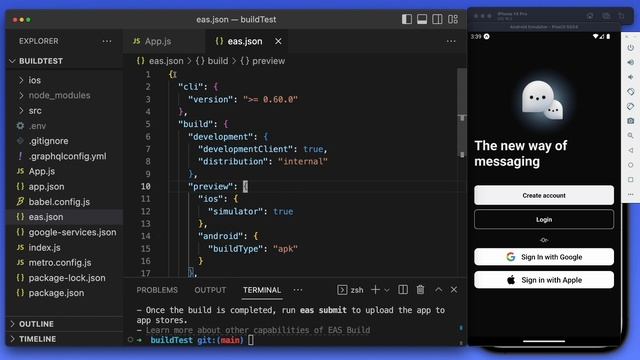
Task: Tap Sign in with Google
Action: pos(544,257)
